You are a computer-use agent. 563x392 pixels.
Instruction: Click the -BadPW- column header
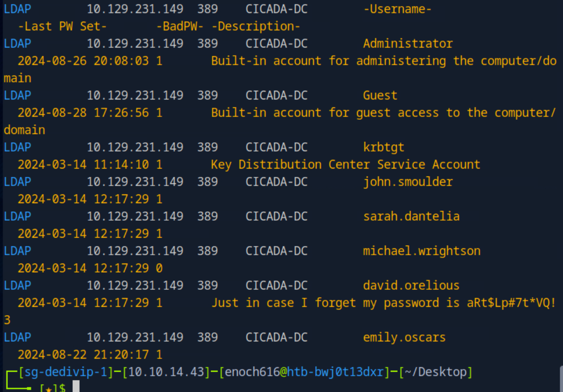coord(180,27)
